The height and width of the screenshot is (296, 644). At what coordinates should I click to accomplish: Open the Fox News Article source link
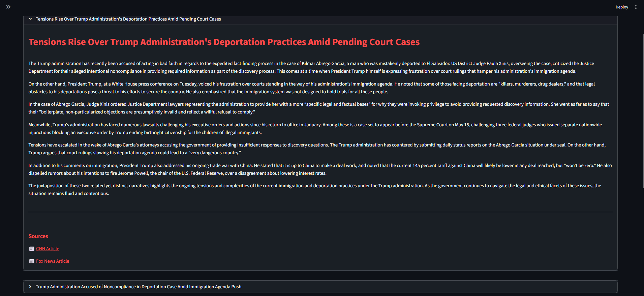point(53,261)
